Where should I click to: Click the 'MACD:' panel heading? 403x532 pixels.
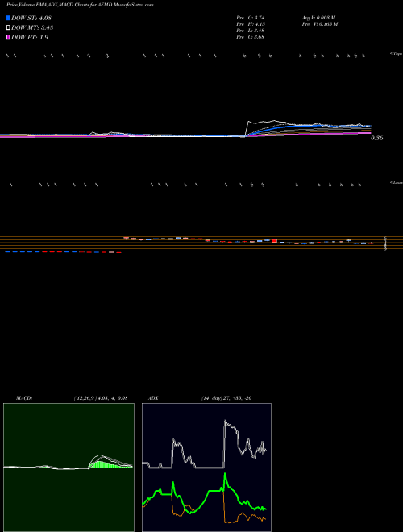[x=24, y=398]
